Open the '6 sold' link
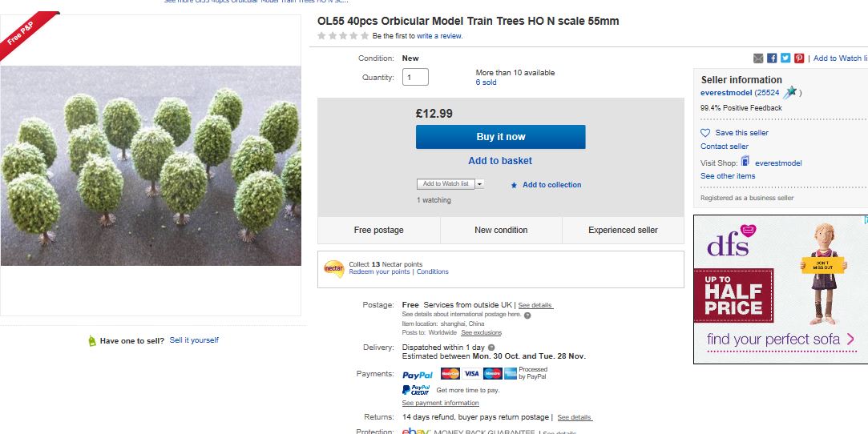The image size is (868, 434). coord(486,82)
